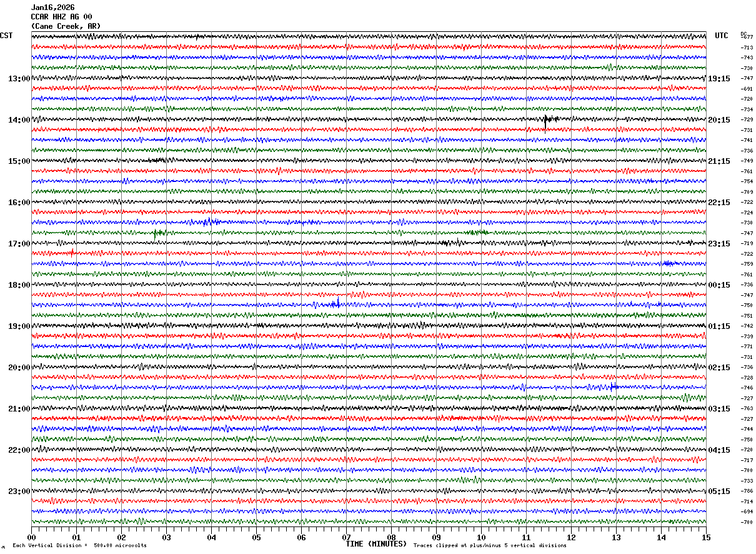
Task: Click the DC offset value -759
Action: click(747, 264)
